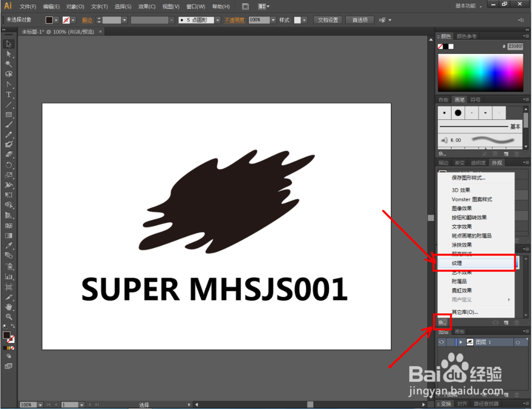
Task: Select the Rotate tool
Action: point(9,165)
